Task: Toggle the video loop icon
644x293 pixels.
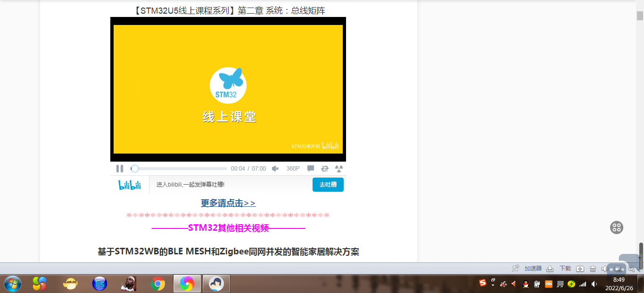Action: 325,169
